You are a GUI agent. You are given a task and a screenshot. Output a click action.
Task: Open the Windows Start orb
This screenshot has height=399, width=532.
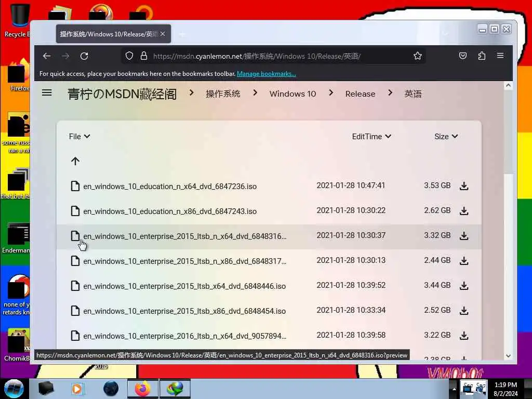click(14, 389)
